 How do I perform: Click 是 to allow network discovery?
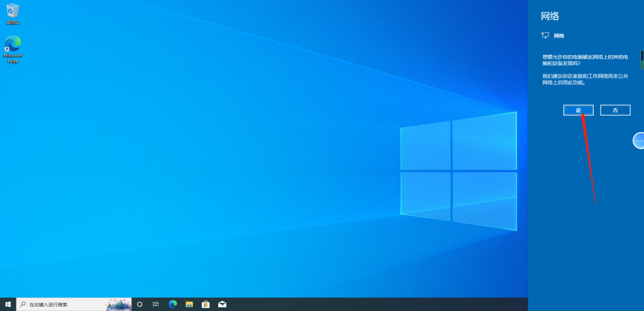click(x=579, y=110)
